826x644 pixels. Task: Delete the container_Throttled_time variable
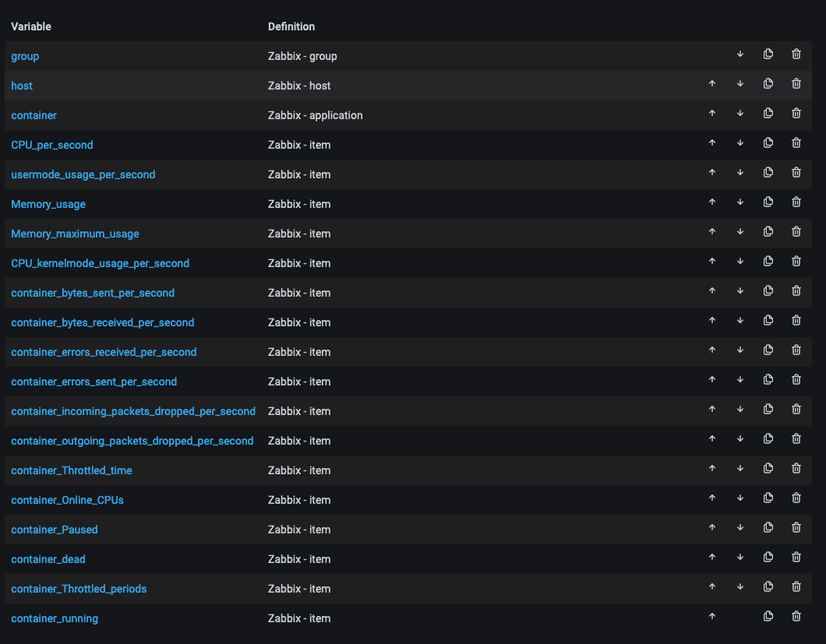(x=796, y=469)
